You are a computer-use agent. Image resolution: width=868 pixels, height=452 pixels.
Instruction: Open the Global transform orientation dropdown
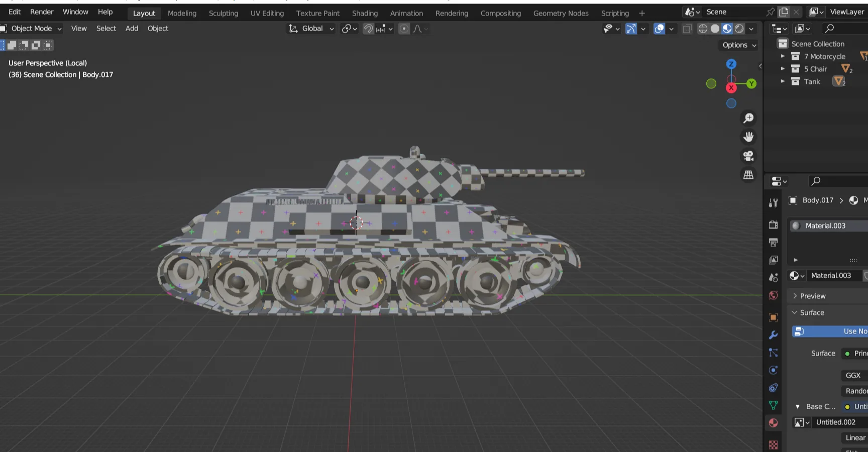[x=311, y=29]
